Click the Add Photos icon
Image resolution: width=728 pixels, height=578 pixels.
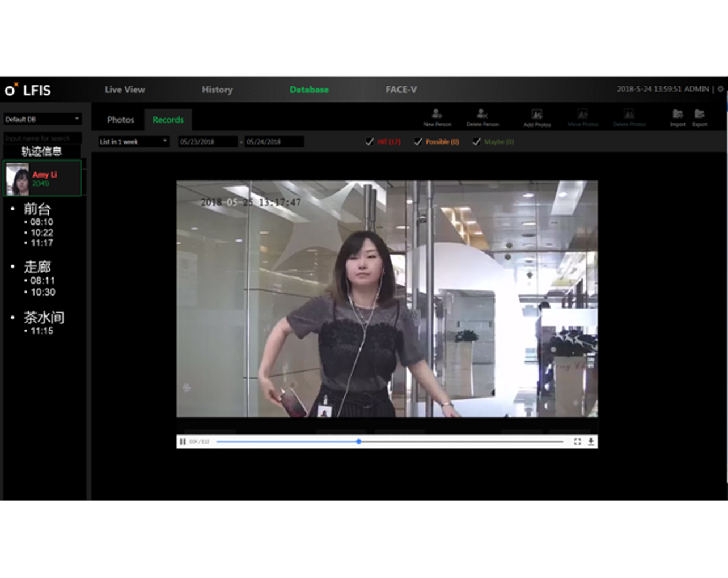pyautogui.click(x=537, y=115)
